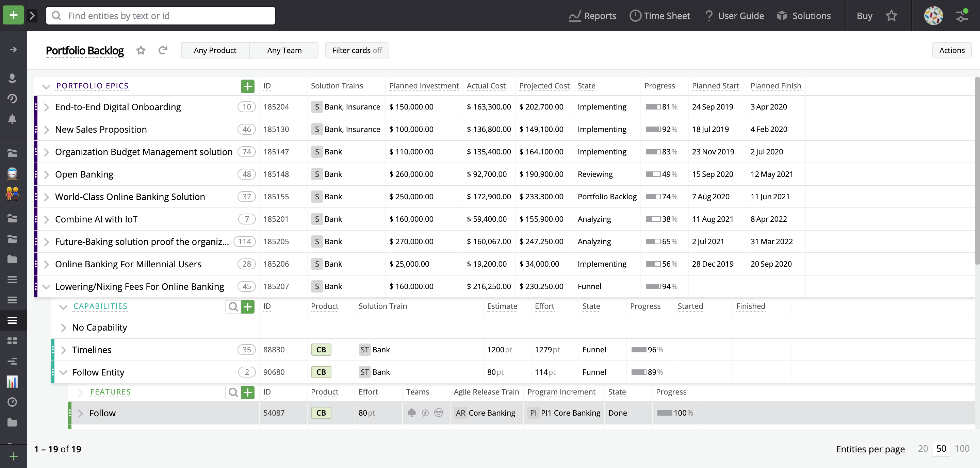Open User Guide in the top menu

(x=734, y=16)
